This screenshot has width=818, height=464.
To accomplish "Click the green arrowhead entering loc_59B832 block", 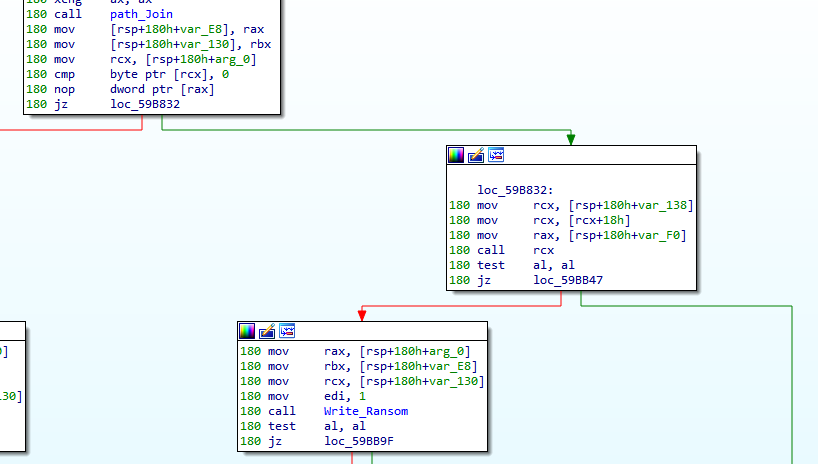I will pyautogui.click(x=570, y=139).
